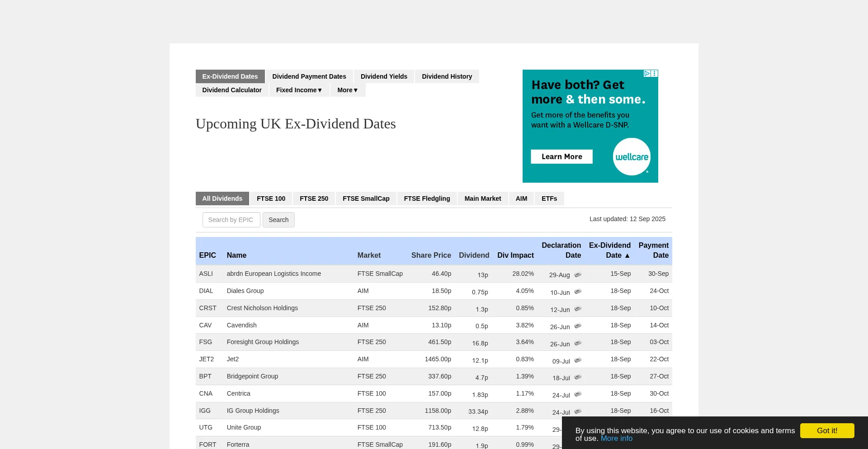Click Learn More in the Wellcare ad
The height and width of the screenshot is (449, 868).
coord(562,156)
